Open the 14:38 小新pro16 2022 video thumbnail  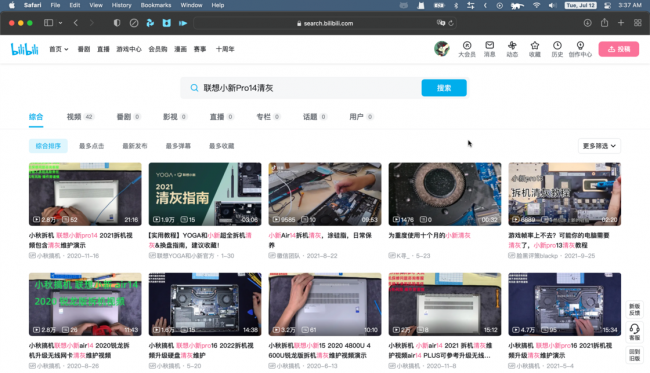tap(205, 304)
